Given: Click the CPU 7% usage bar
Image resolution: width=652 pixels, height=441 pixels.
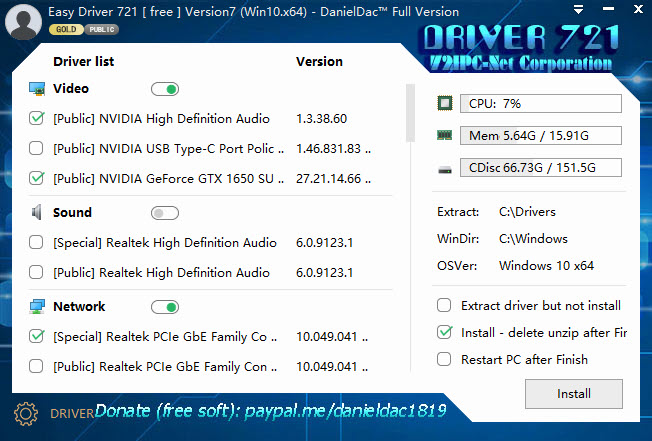Looking at the screenshot, I should coord(541,103).
